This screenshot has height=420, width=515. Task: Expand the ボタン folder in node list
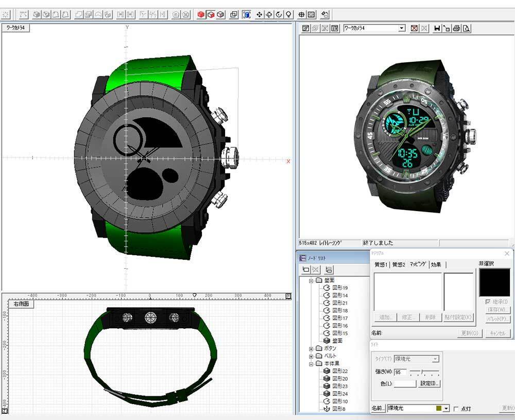point(311,348)
